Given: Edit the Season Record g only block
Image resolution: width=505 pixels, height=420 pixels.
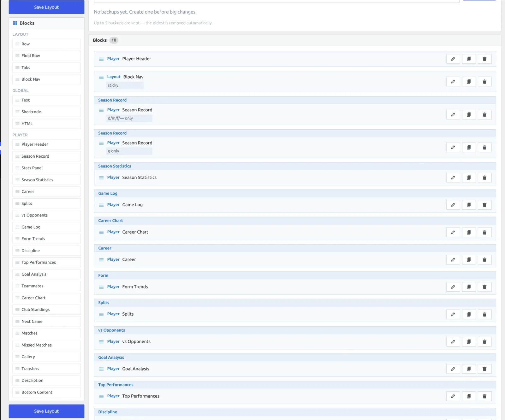Looking at the screenshot, I should 453,147.
